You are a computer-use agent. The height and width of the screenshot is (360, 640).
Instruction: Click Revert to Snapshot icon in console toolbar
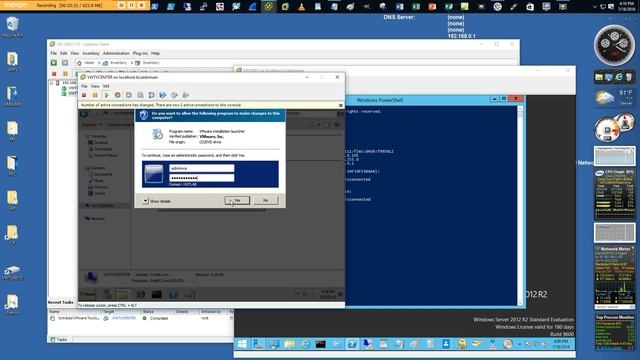click(x=140, y=95)
